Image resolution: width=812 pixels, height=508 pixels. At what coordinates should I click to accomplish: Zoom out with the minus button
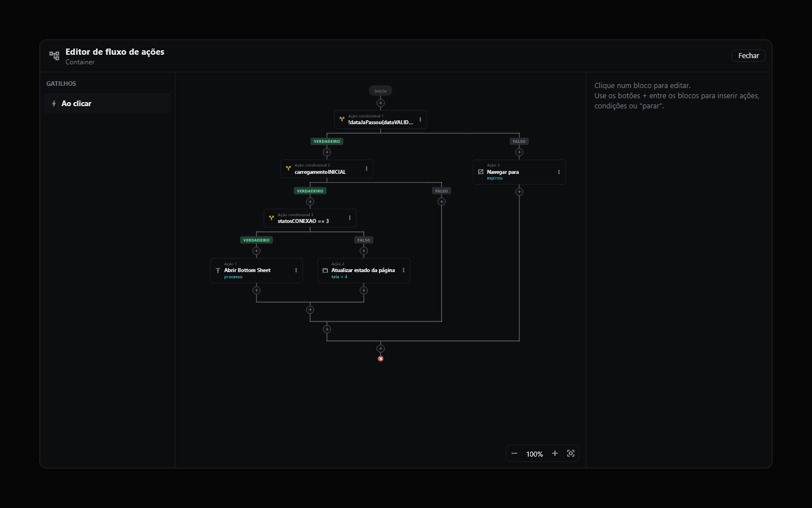(x=514, y=454)
